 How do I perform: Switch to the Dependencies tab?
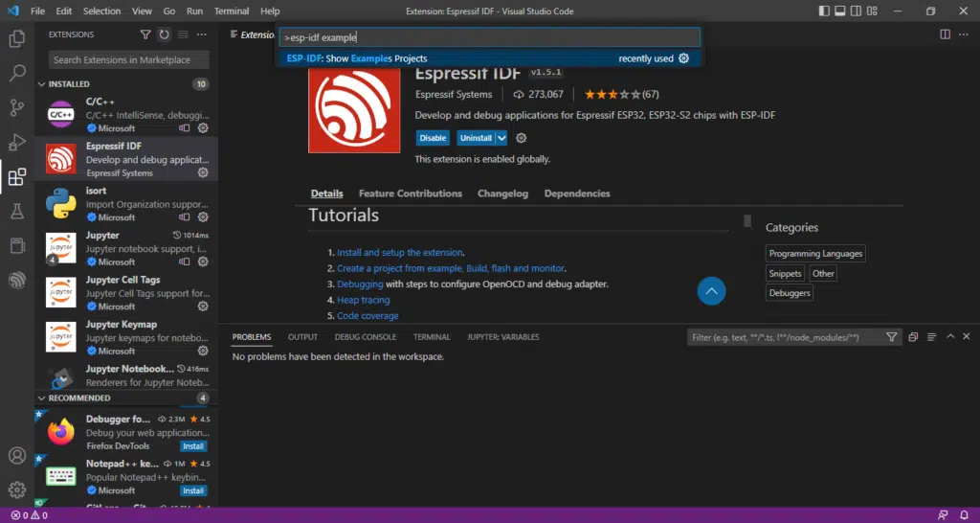(577, 193)
